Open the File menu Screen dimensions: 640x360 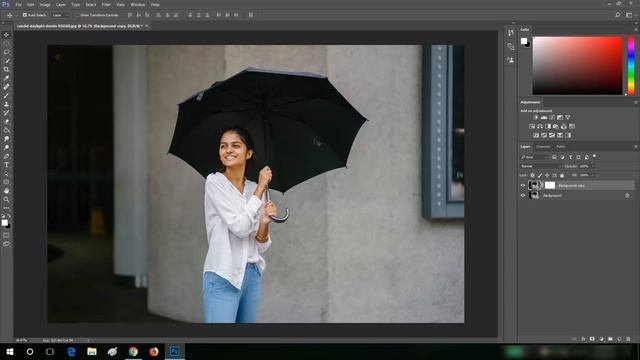pos(18,4)
